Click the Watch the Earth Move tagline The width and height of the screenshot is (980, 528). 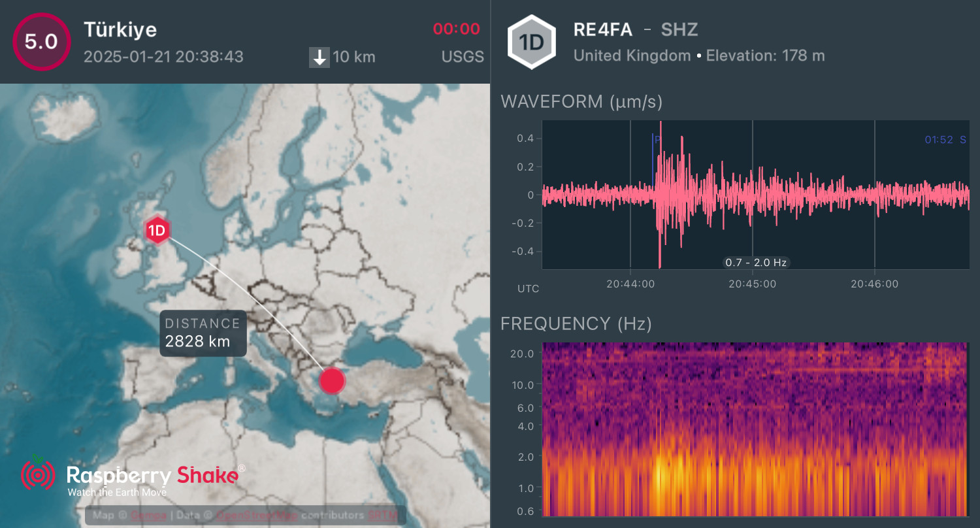pos(117,492)
